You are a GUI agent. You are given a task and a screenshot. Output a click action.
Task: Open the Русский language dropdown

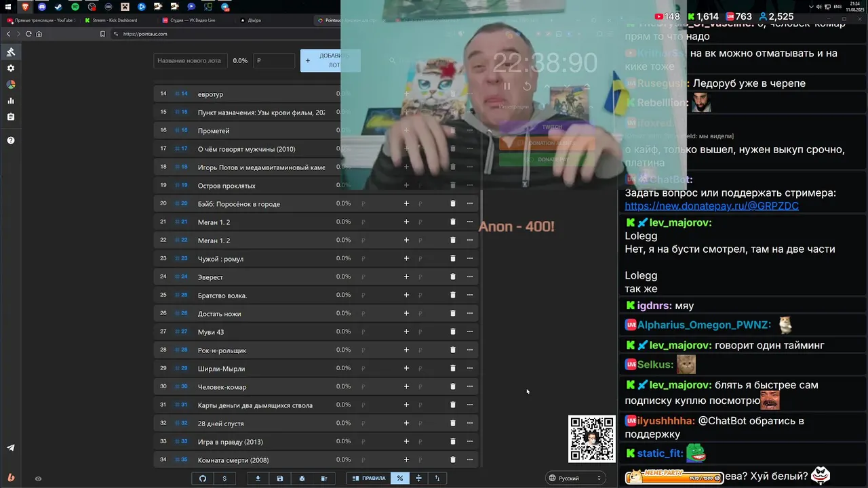pyautogui.click(x=575, y=479)
